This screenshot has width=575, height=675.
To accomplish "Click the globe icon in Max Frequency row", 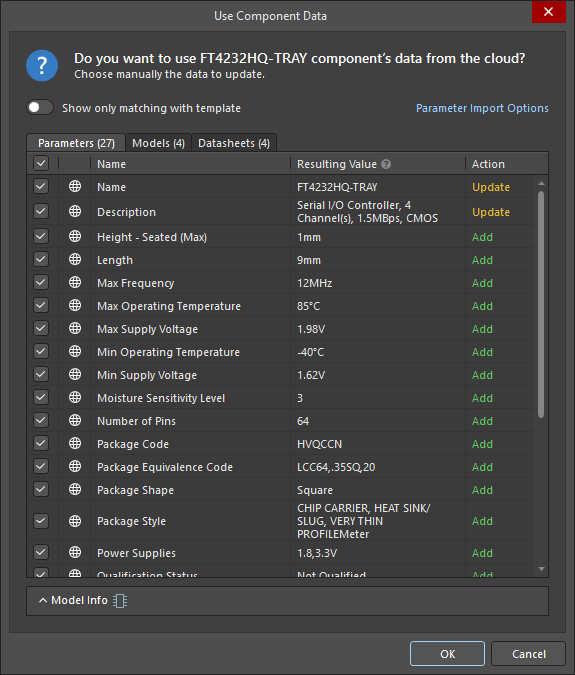I will click(75, 282).
